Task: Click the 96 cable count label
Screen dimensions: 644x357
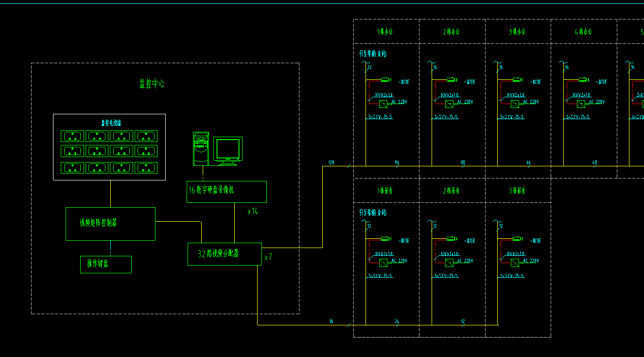Action: [x=397, y=162]
